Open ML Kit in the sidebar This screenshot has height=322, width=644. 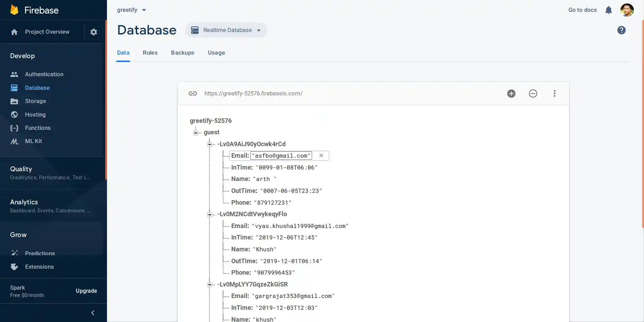33,141
